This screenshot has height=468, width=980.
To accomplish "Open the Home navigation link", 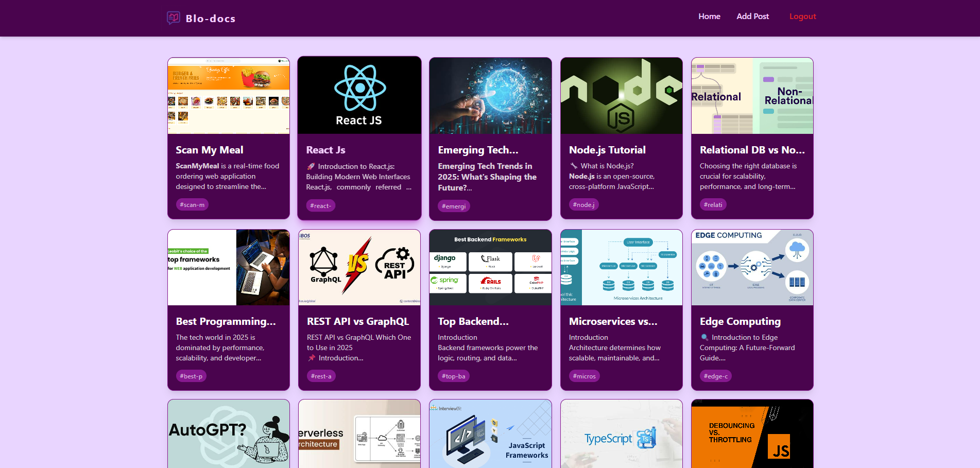I will 709,16.
